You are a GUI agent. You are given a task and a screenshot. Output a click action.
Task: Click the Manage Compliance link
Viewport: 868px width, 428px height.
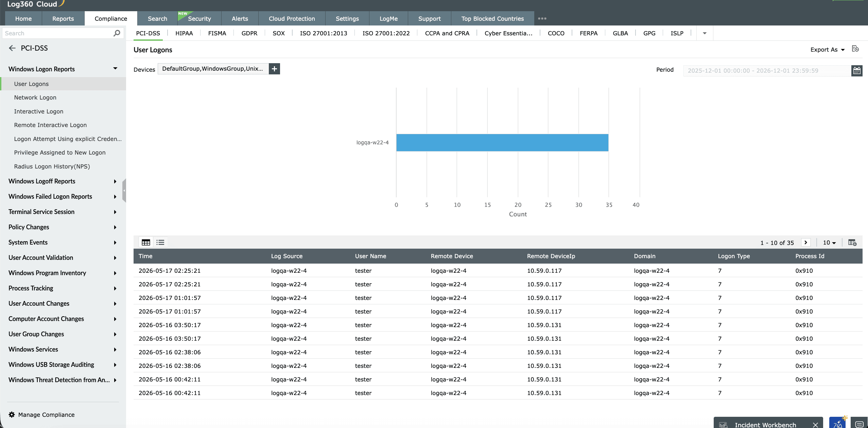tap(46, 415)
